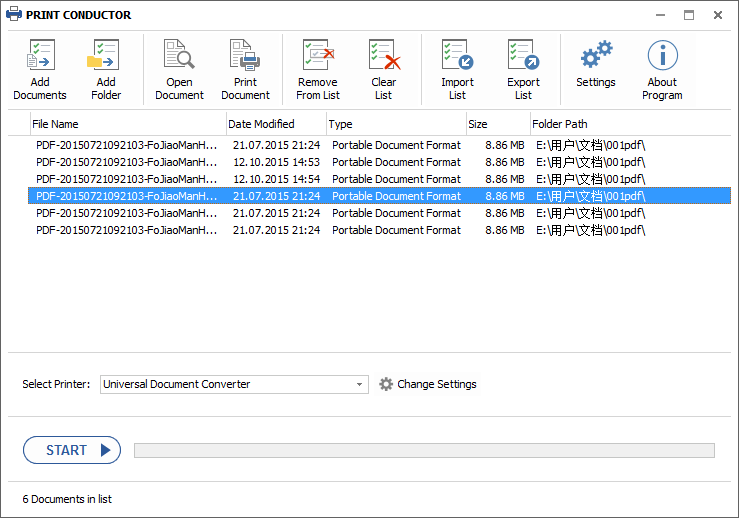Click the Add Folder icon

coord(105,56)
